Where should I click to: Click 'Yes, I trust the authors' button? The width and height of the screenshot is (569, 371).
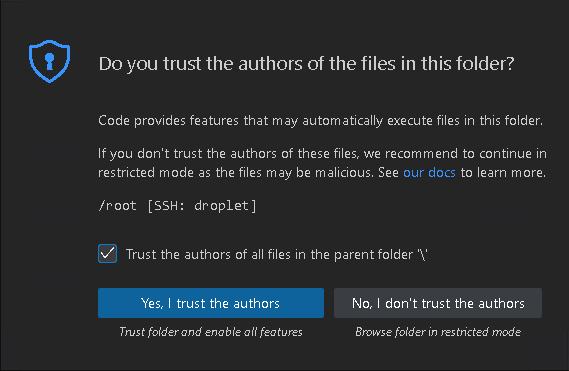click(211, 303)
